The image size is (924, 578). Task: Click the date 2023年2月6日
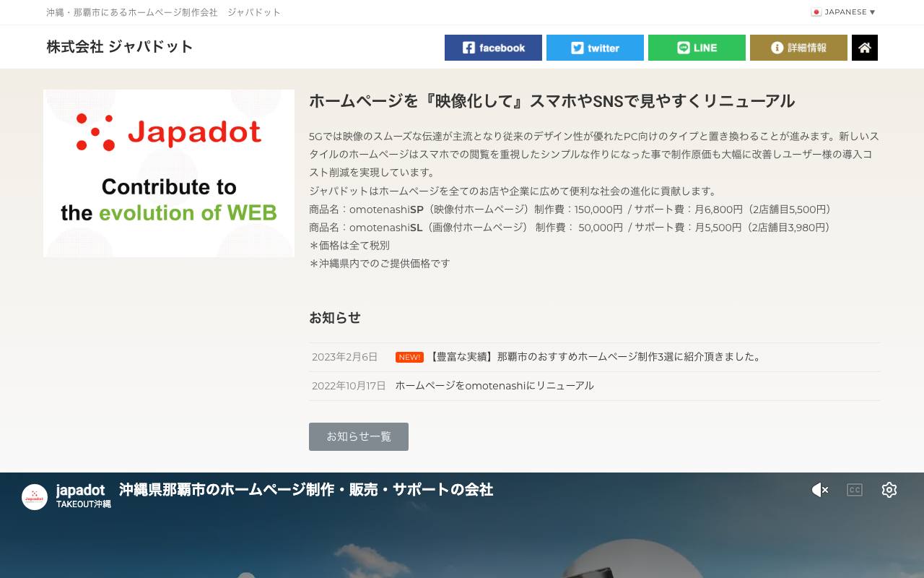click(x=345, y=357)
